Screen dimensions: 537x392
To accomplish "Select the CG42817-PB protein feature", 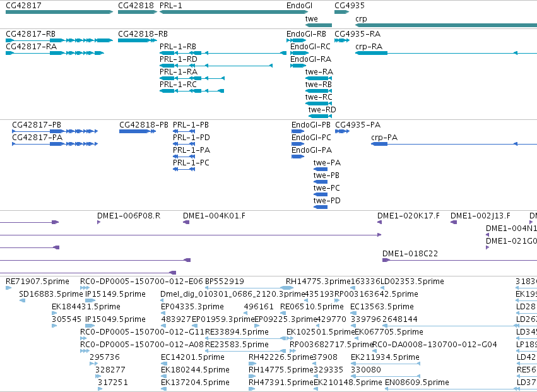I will 55,131.
